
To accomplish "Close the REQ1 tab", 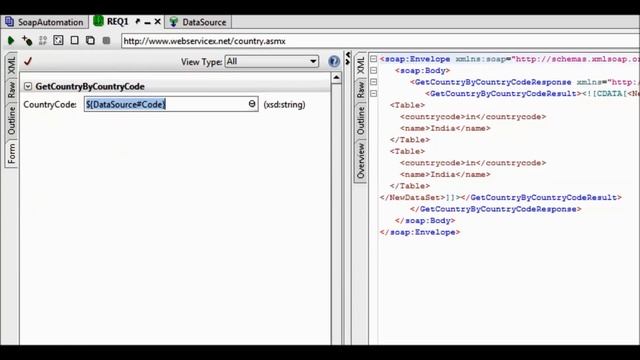I will (158, 22).
